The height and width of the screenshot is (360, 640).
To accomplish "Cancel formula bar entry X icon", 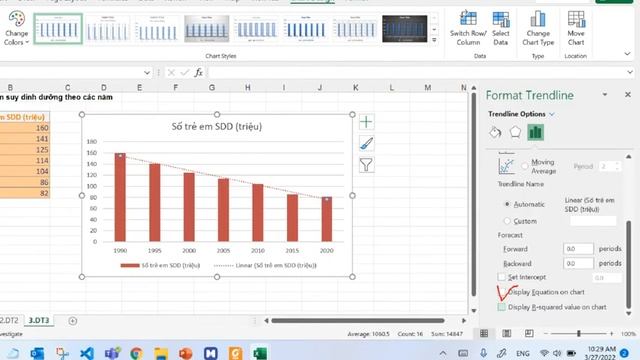I will [171, 73].
